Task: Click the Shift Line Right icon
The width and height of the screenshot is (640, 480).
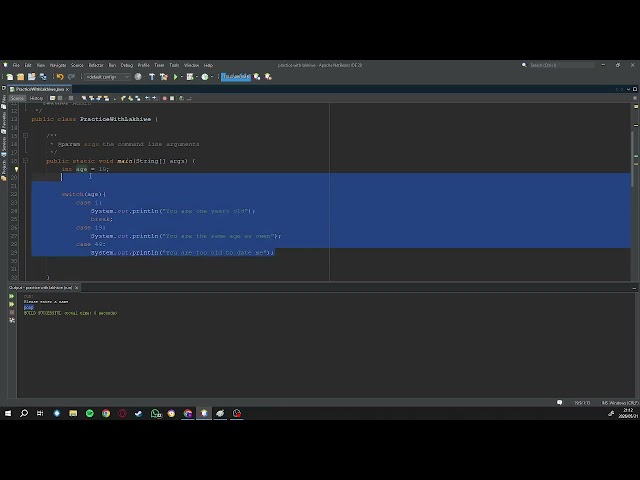Action: point(155,98)
